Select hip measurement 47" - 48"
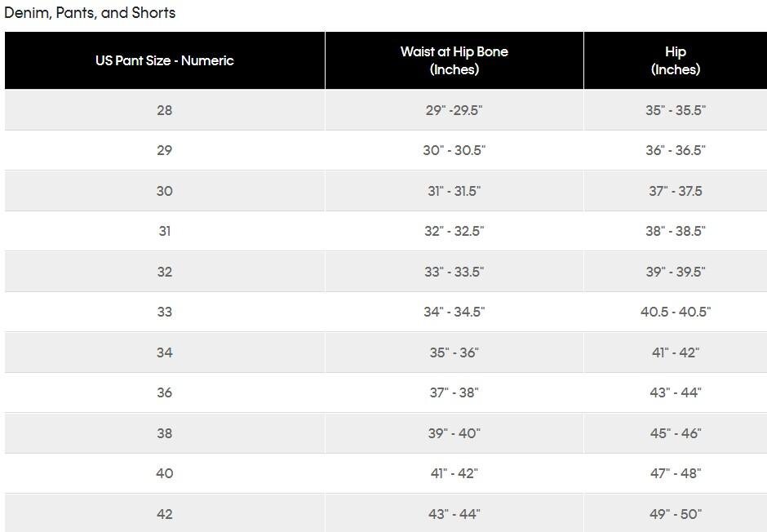767x532 pixels. (x=676, y=473)
